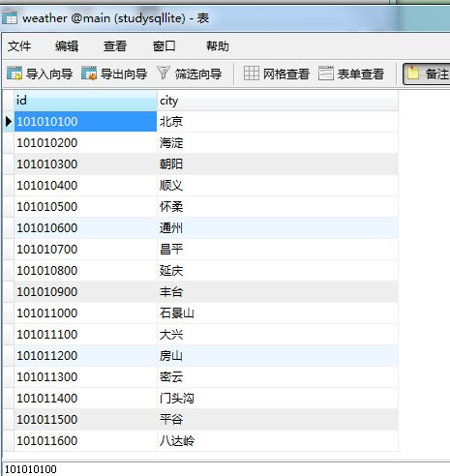
Task: Open the 编辑 menu
Action: tap(67, 46)
